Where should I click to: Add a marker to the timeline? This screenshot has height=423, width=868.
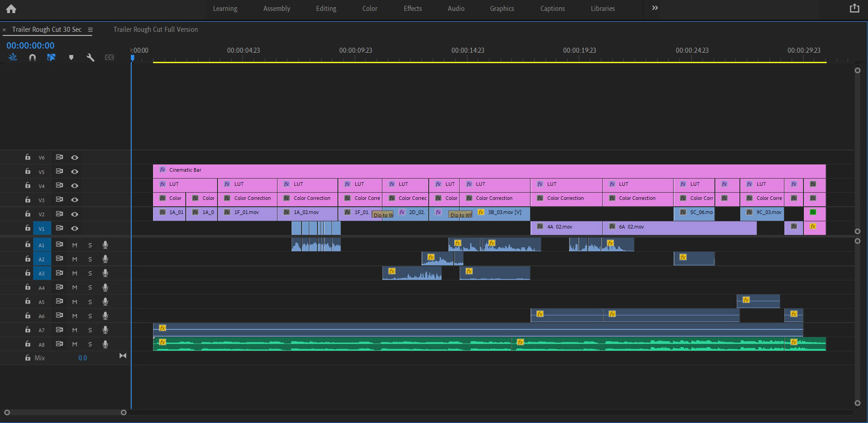[x=71, y=57]
